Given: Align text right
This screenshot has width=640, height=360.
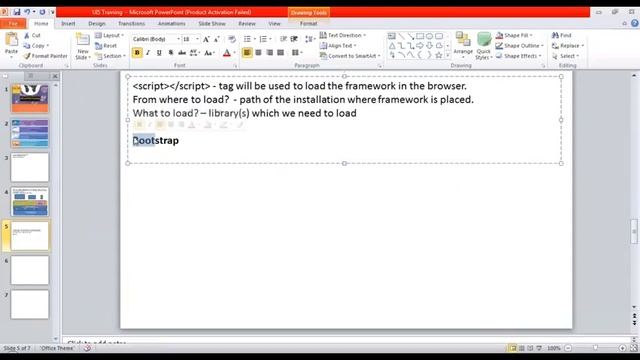Looking at the screenshot, I should coord(269,53).
